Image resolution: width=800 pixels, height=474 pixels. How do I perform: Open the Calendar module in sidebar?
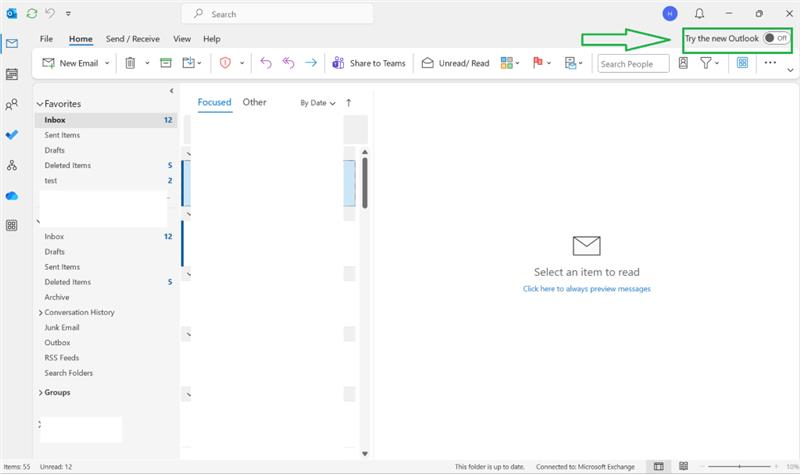point(12,74)
